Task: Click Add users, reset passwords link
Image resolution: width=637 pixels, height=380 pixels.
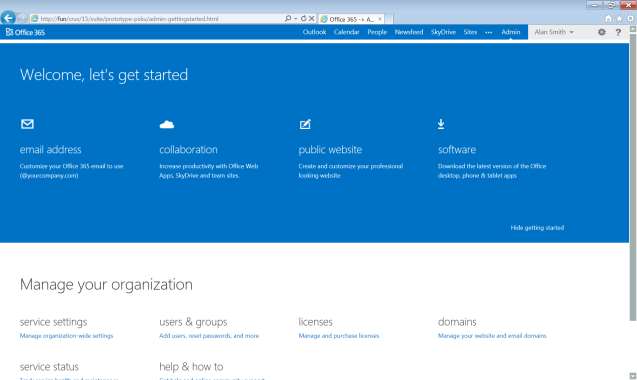Action: (209, 336)
